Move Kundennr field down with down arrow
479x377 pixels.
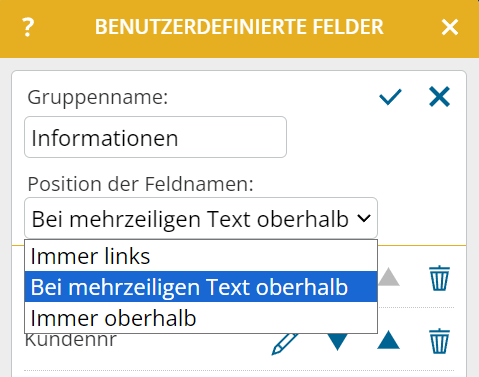pyautogui.click(x=337, y=342)
